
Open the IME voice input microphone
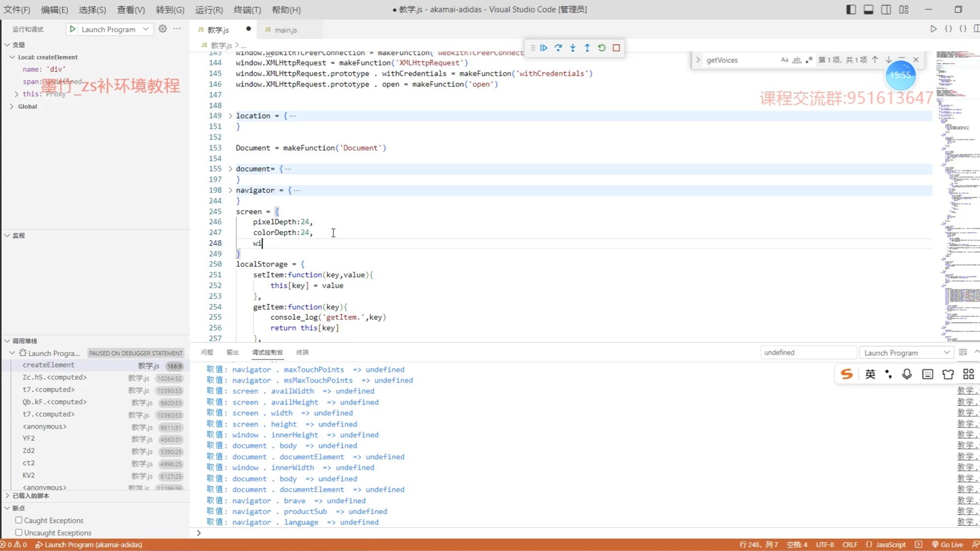[x=907, y=374]
